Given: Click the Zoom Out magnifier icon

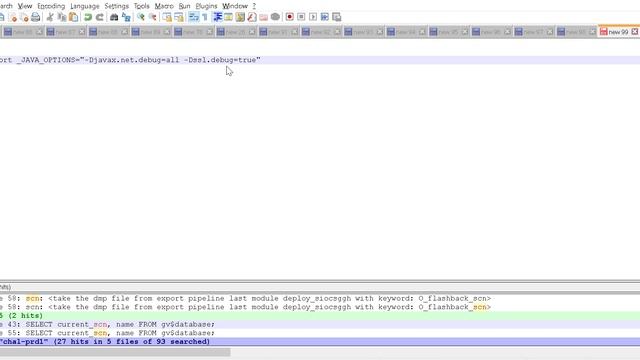Looking at the screenshot, I should 153,17.
